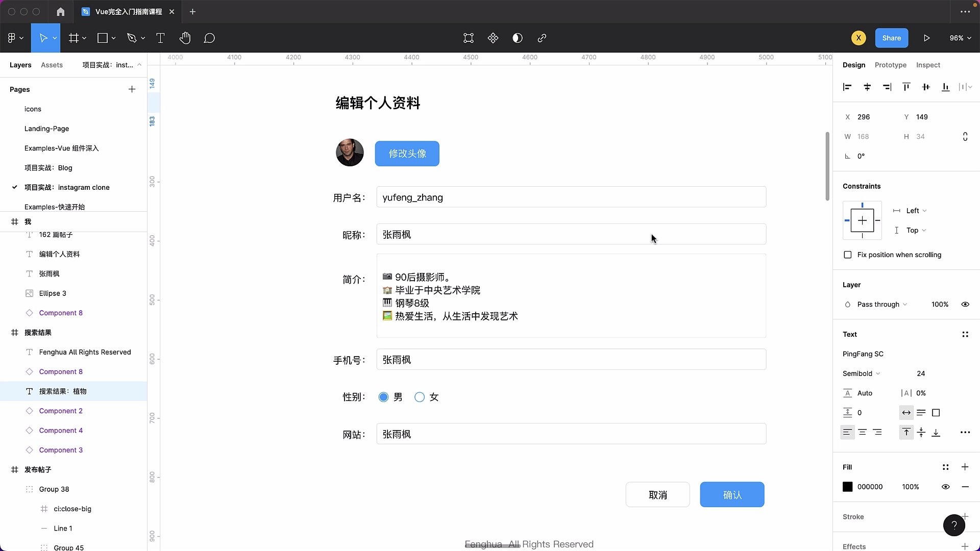Click the black fill color swatch
The height and width of the screenshot is (551, 980).
pos(848,487)
